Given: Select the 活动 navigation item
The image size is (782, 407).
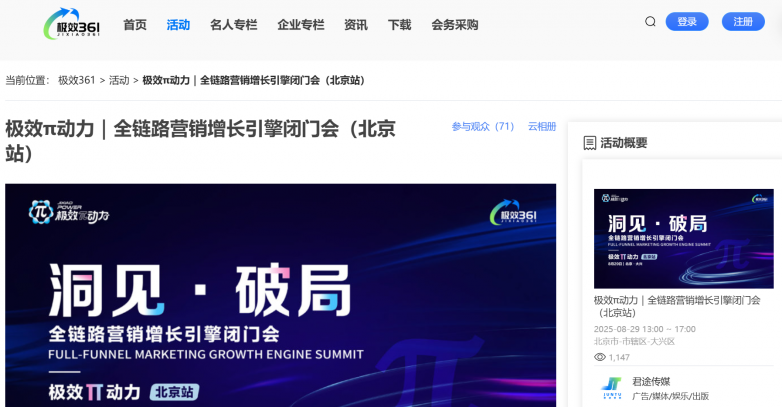Looking at the screenshot, I should (x=178, y=24).
